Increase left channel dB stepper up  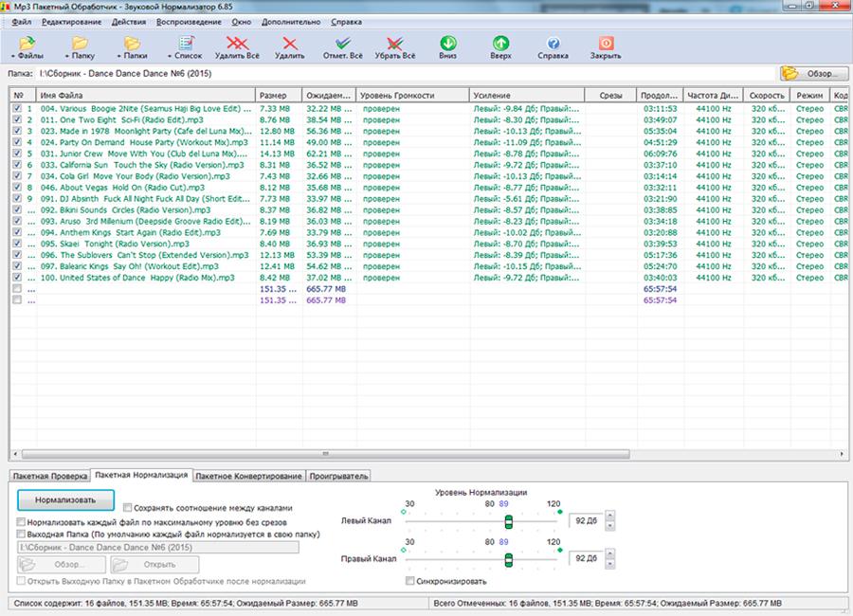pos(609,516)
